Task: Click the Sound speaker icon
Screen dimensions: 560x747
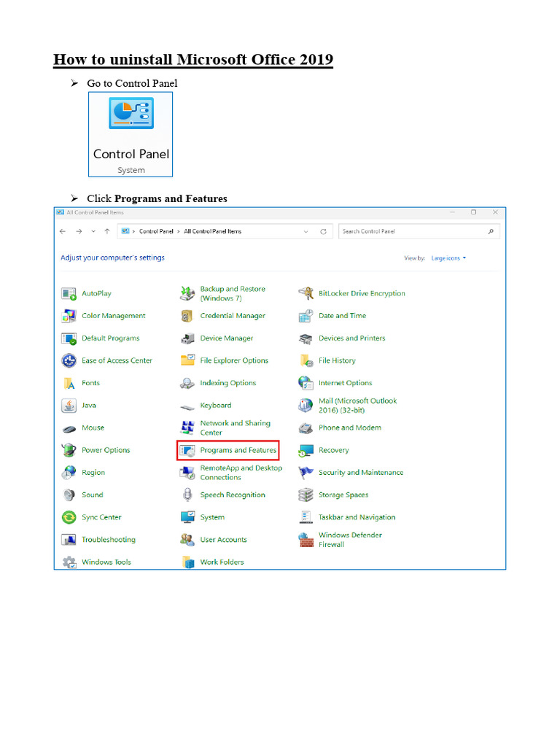Action: 69,495
